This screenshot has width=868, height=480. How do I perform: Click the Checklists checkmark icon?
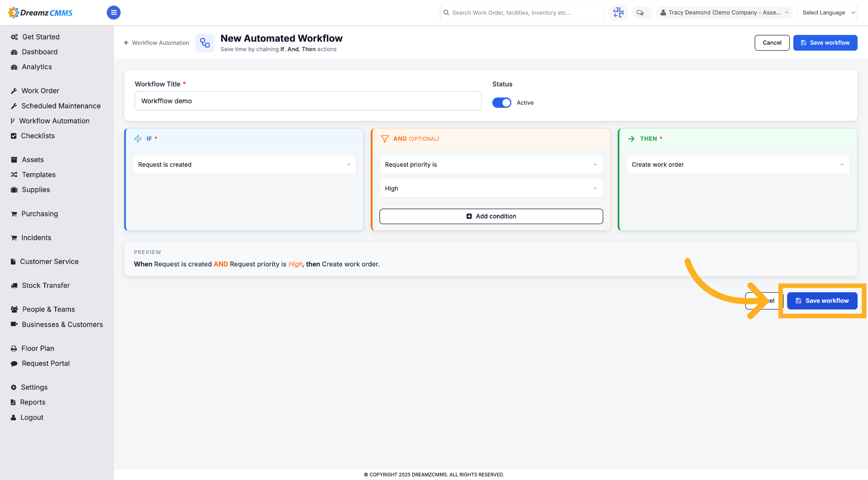(x=14, y=136)
